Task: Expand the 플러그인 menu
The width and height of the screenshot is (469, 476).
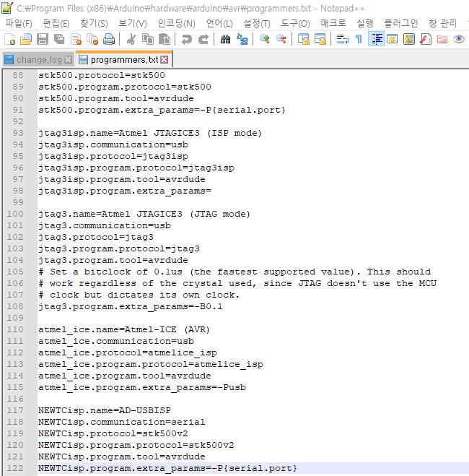Action: pyautogui.click(x=400, y=23)
